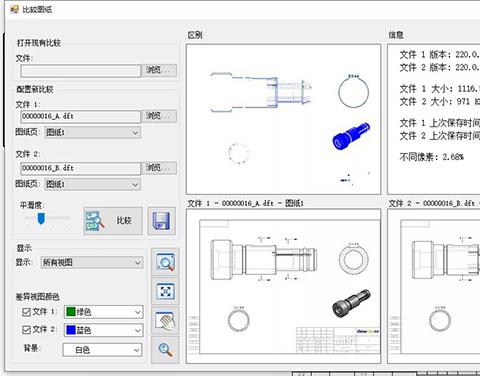Click the zoom area magnifier icon
480x376 pixels.
pyautogui.click(x=165, y=262)
